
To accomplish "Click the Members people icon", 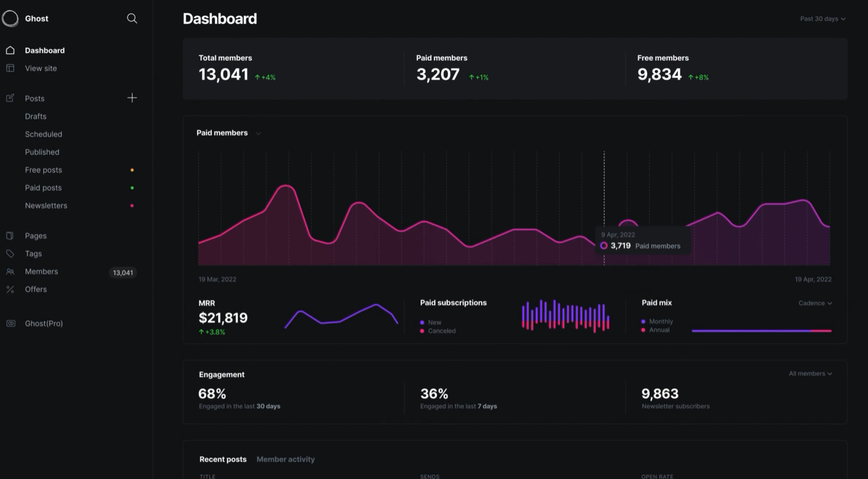I will coord(10,271).
